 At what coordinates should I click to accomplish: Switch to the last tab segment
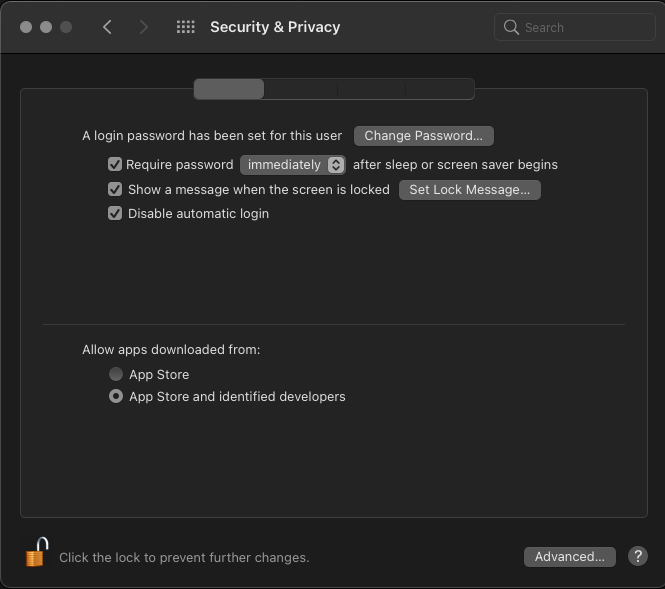[440, 89]
